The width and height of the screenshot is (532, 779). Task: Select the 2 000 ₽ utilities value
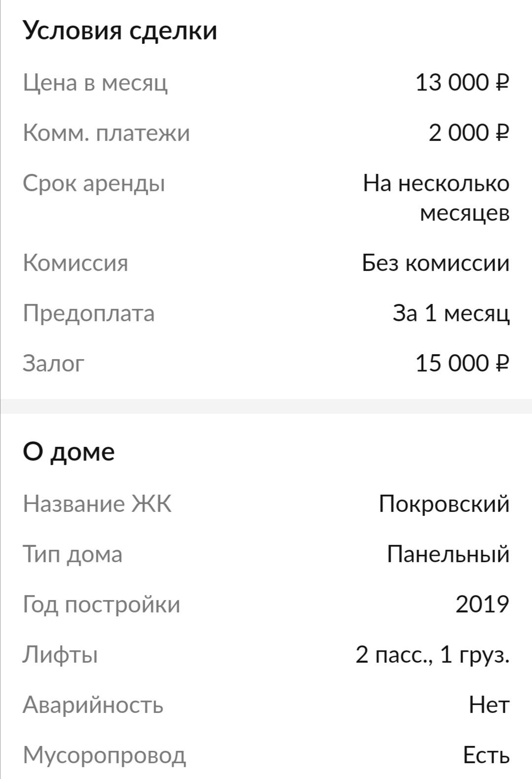pyautogui.click(x=468, y=133)
